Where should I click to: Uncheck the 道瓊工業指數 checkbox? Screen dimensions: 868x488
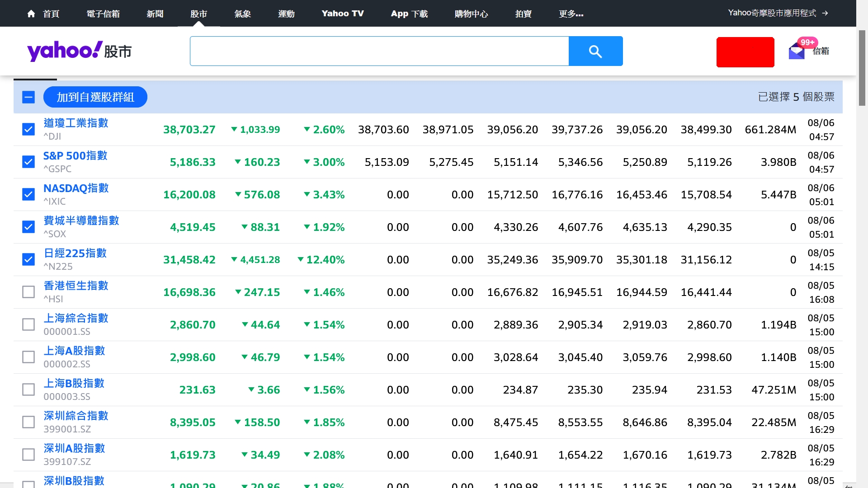[28, 129]
